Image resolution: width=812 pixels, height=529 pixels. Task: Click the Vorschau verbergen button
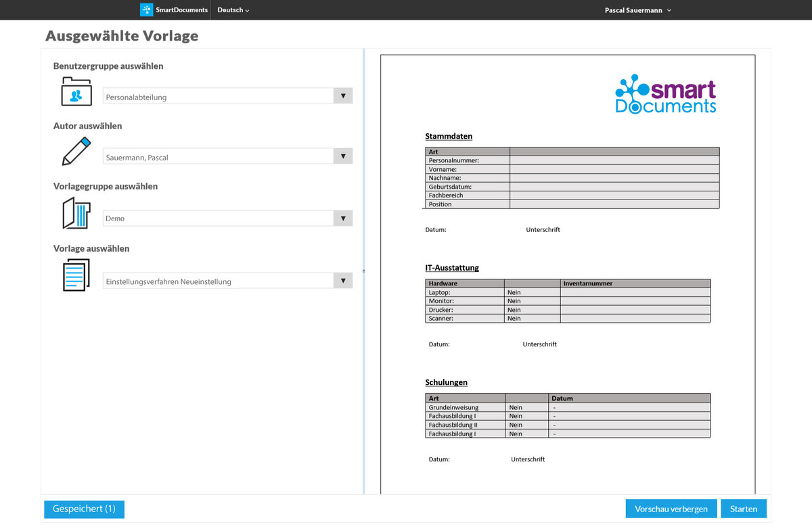[671, 509]
